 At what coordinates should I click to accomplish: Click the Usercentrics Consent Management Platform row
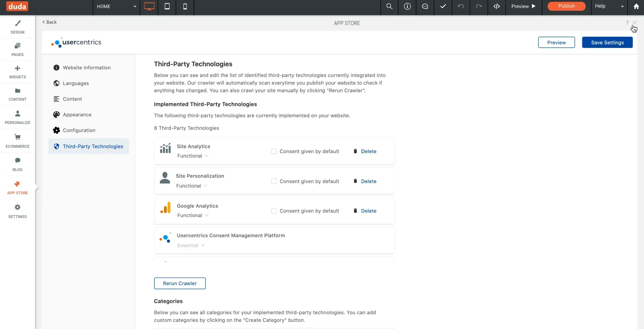(274, 241)
